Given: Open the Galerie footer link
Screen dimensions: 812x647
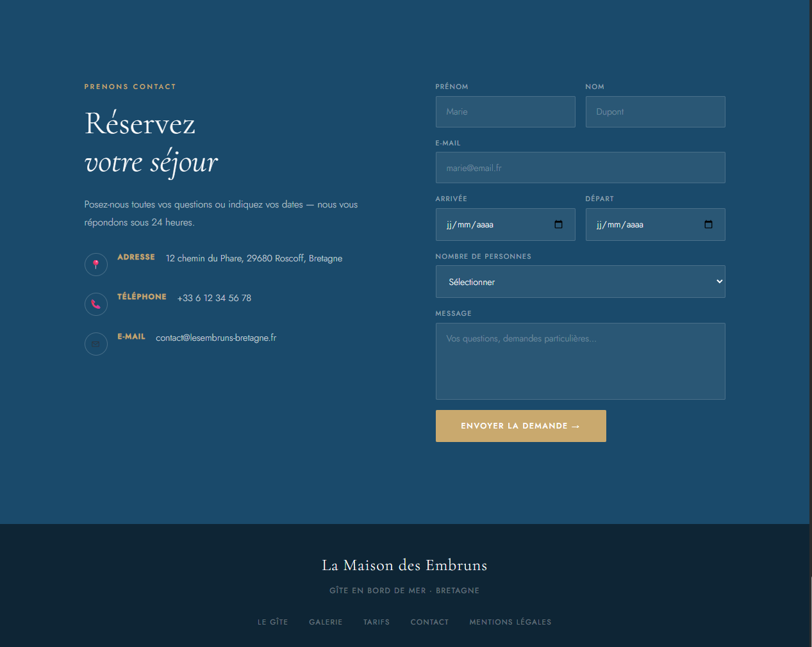Looking at the screenshot, I should click(326, 622).
